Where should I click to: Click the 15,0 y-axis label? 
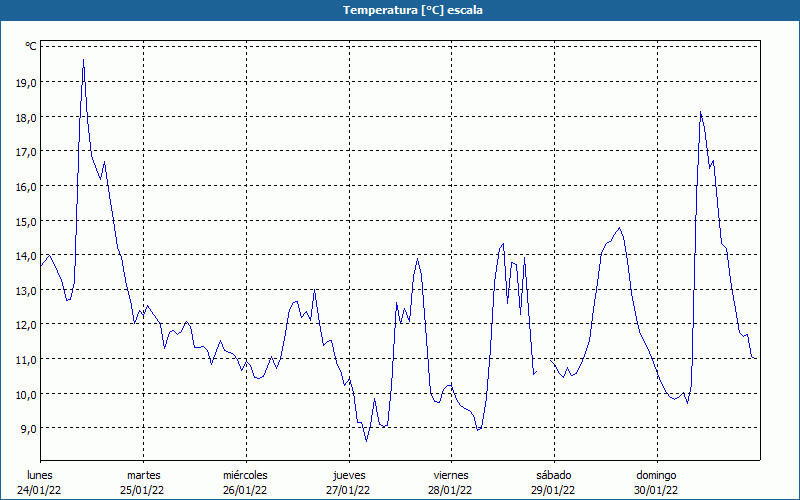26,221
